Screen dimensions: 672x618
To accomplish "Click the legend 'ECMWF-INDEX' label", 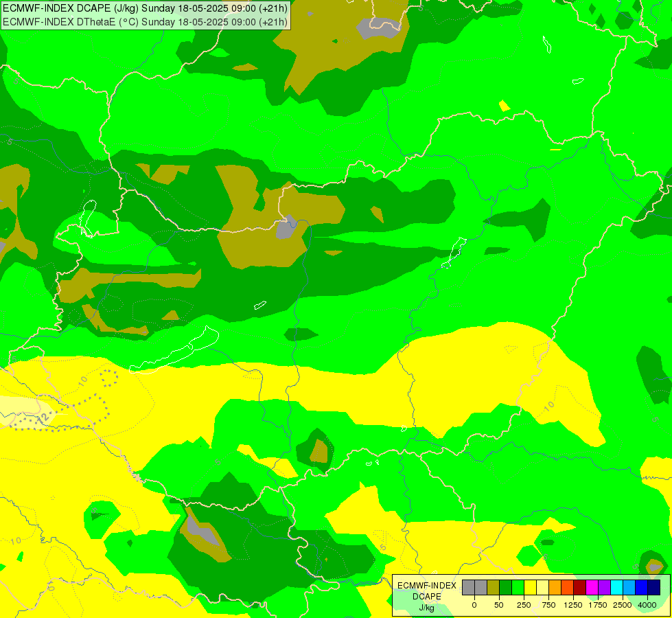I will coord(427,586).
